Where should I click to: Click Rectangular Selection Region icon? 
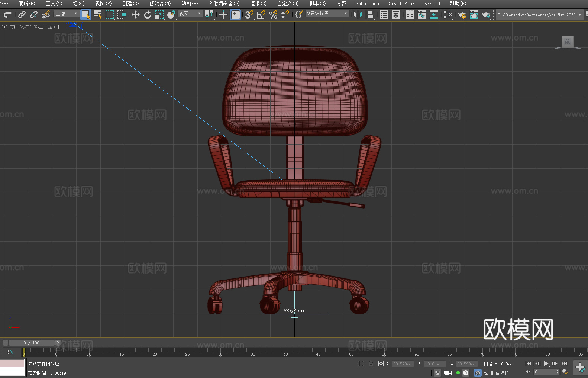[110, 14]
